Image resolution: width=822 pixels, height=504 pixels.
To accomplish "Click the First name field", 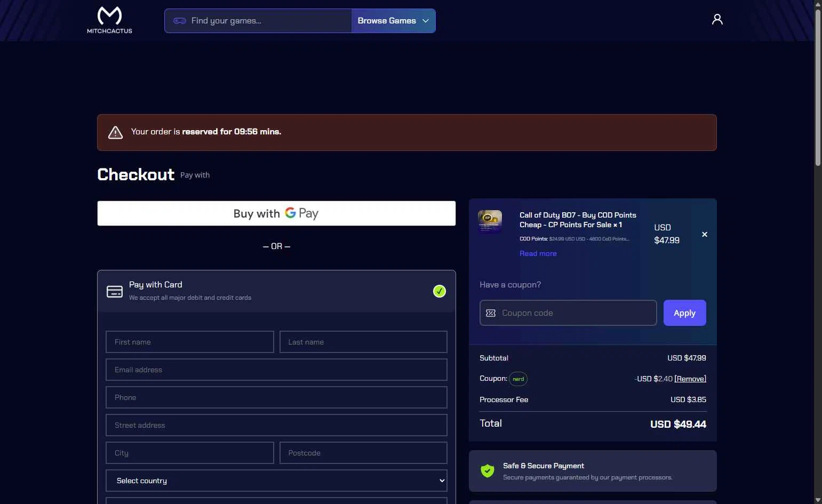I will click(x=190, y=342).
